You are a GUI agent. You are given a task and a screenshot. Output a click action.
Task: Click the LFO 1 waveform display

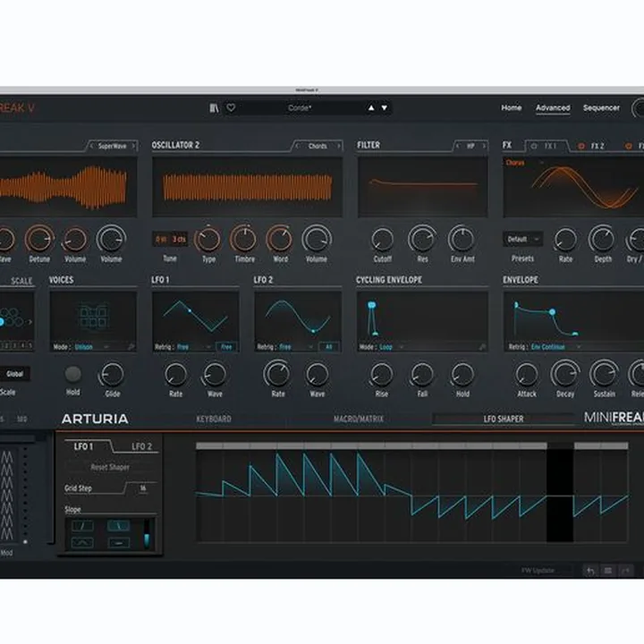point(196,317)
